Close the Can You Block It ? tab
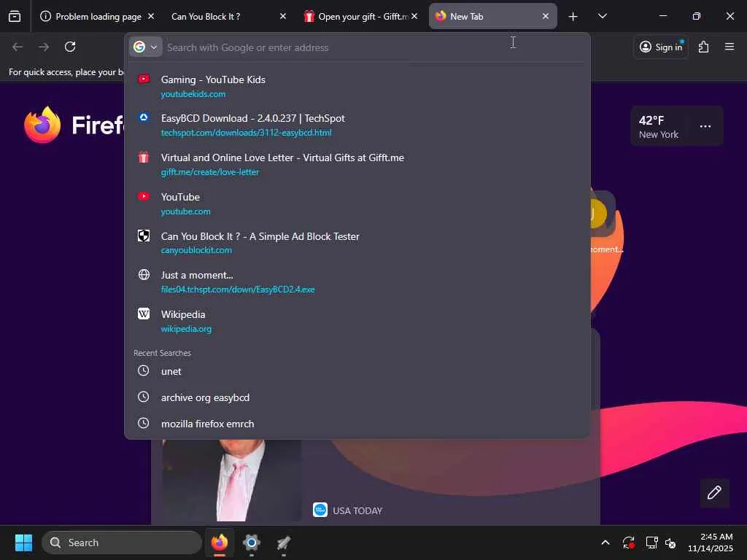The height and width of the screenshot is (560, 747). coord(283,16)
